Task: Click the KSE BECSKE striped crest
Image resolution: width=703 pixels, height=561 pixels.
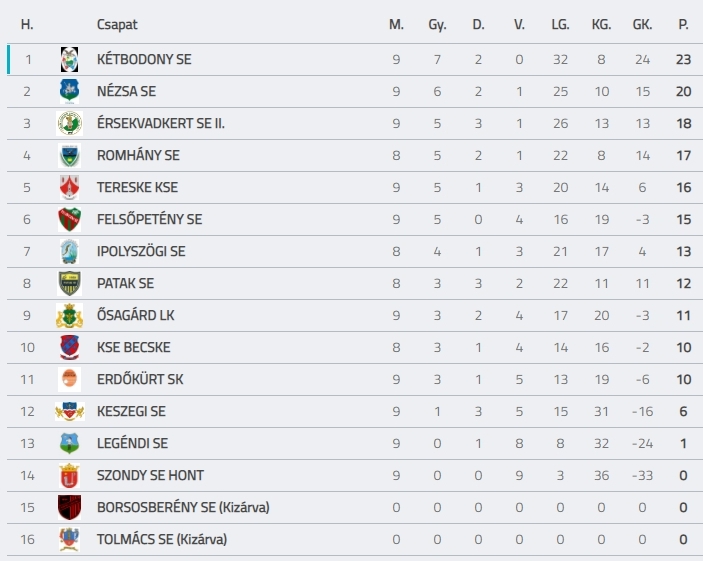Action: (x=69, y=348)
